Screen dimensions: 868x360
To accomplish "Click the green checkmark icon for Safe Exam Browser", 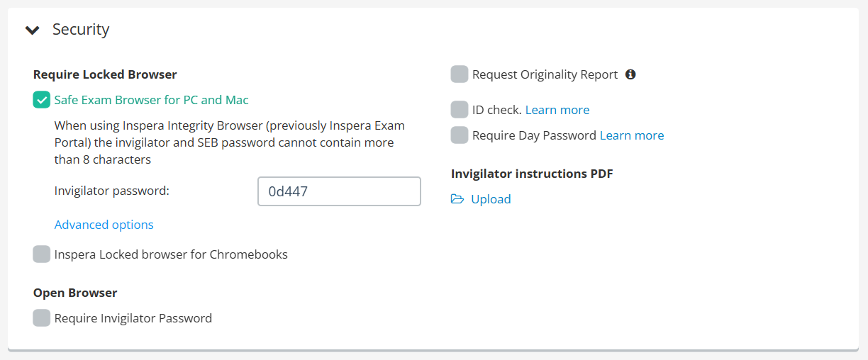I will click(x=42, y=100).
